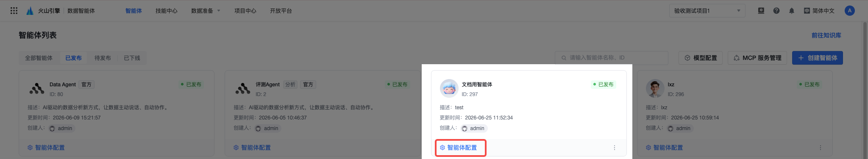The image size is (868, 159).
Task: Click the Data Agent card title
Action: [x=63, y=85]
